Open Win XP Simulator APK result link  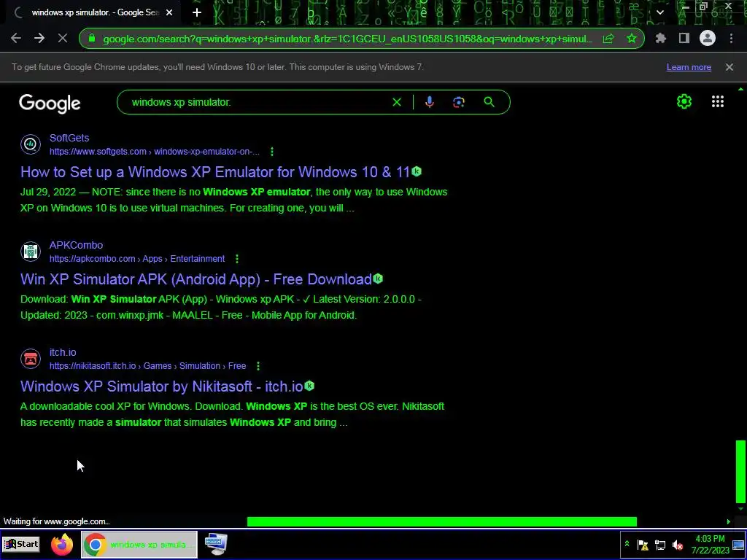[196, 279]
